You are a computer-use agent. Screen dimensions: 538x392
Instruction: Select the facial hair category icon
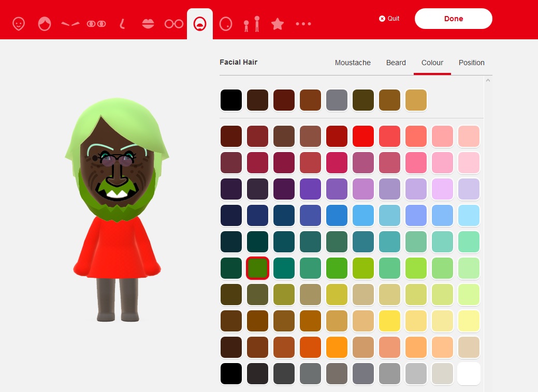(x=200, y=24)
